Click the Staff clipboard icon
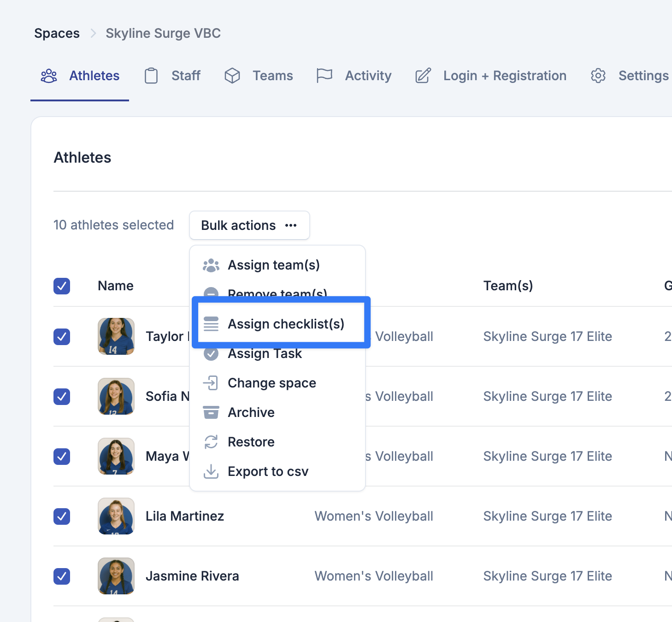The width and height of the screenshot is (672, 622). (x=151, y=76)
